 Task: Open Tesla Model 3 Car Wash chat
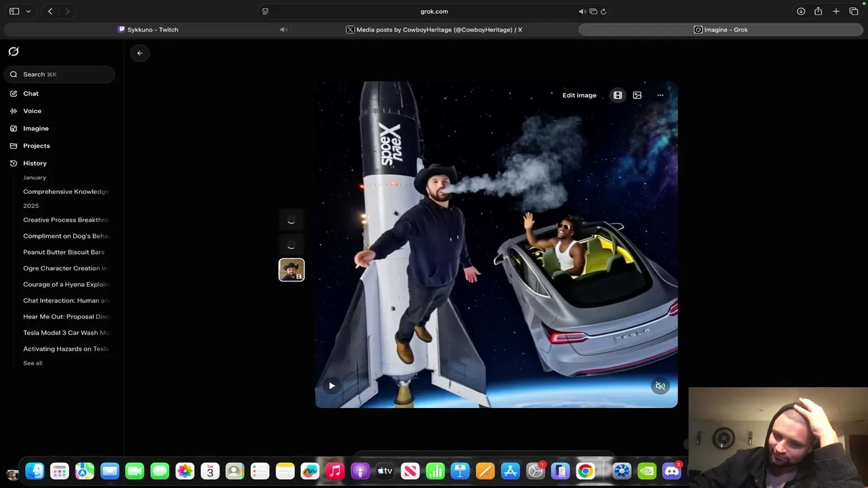(66, 333)
